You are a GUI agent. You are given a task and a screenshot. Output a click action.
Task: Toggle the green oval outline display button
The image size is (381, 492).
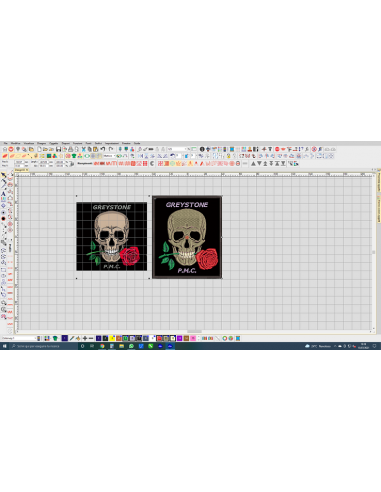coord(87,156)
